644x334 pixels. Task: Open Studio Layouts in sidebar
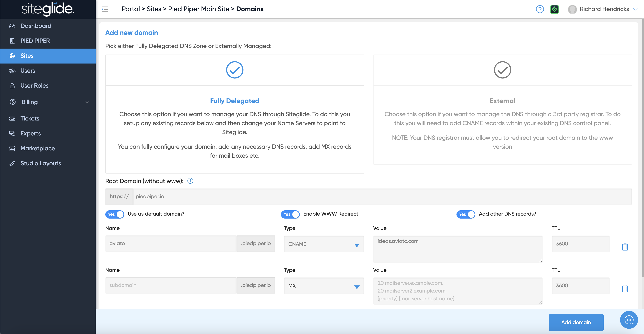pos(41,163)
